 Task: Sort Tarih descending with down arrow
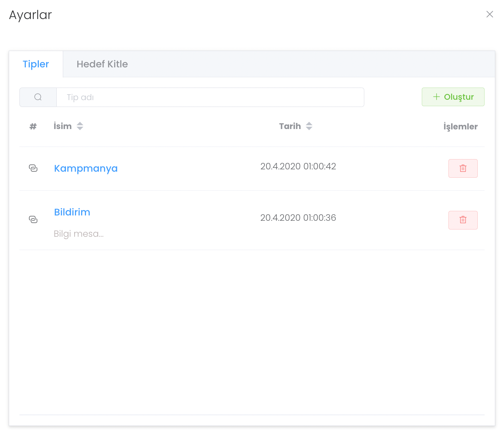[x=309, y=129]
